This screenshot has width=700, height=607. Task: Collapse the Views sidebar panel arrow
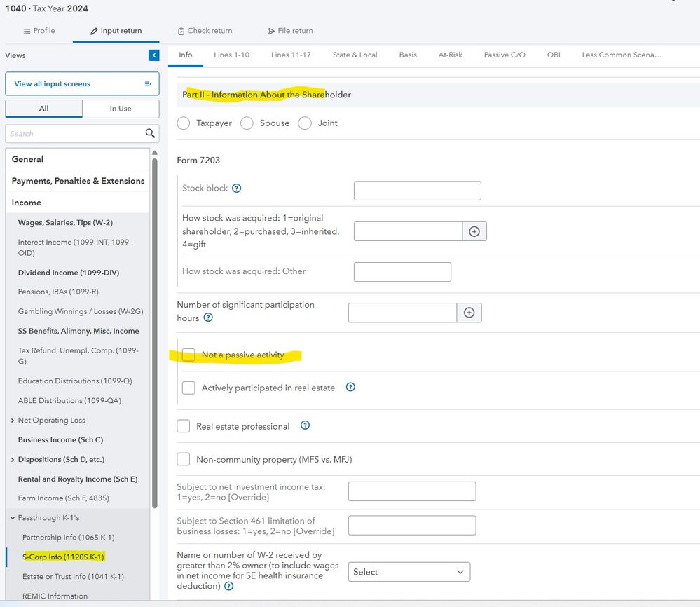(153, 55)
